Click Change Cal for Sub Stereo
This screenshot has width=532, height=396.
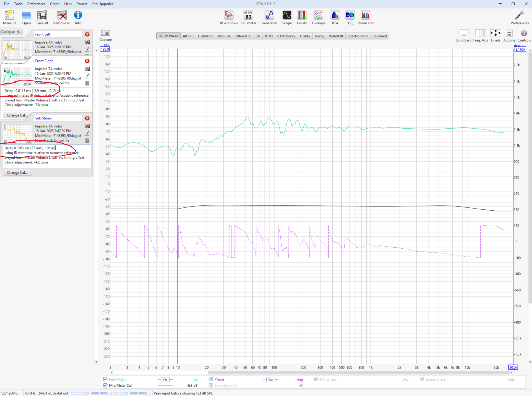(17, 173)
